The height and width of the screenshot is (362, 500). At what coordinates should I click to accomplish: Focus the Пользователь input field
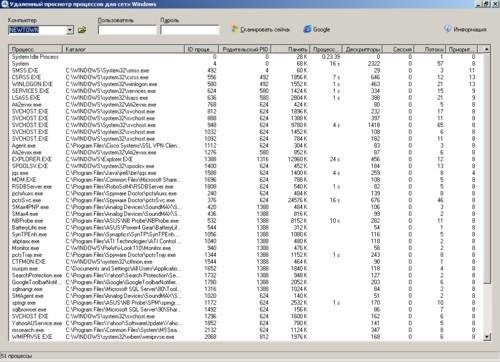tap(127, 30)
